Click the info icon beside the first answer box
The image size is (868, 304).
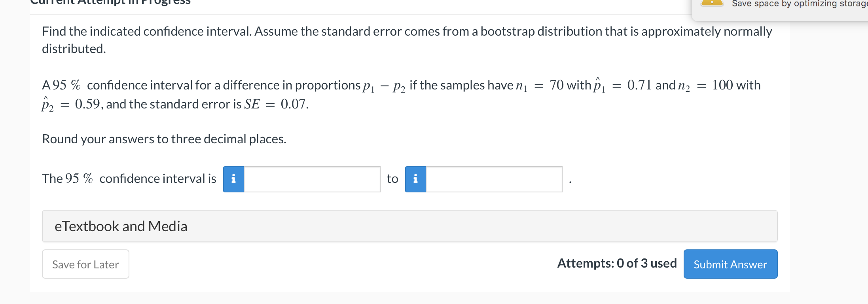(x=233, y=179)
